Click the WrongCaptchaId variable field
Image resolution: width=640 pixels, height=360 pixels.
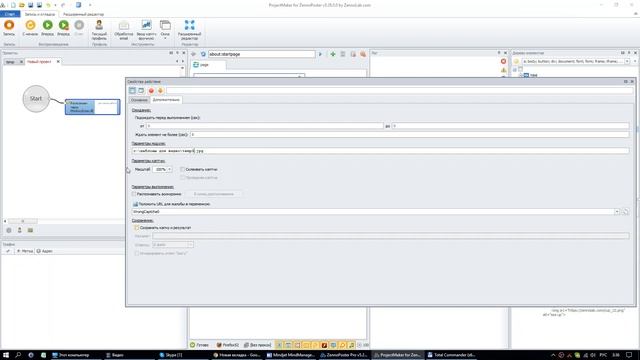coord(373,212)
